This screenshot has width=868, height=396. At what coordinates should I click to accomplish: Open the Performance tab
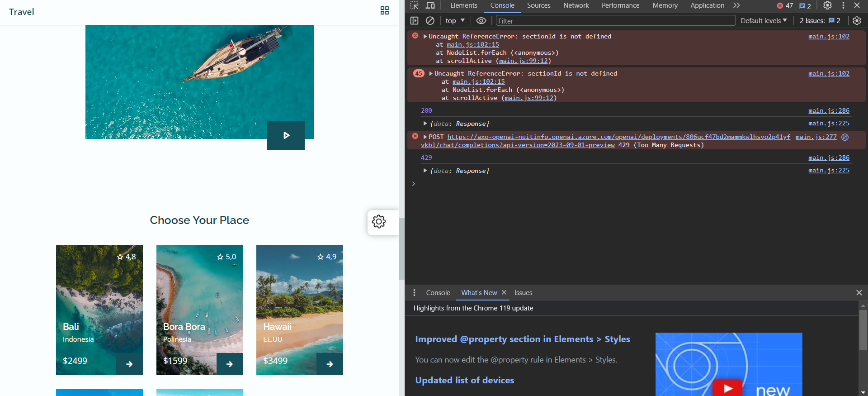tap(620, 5)
